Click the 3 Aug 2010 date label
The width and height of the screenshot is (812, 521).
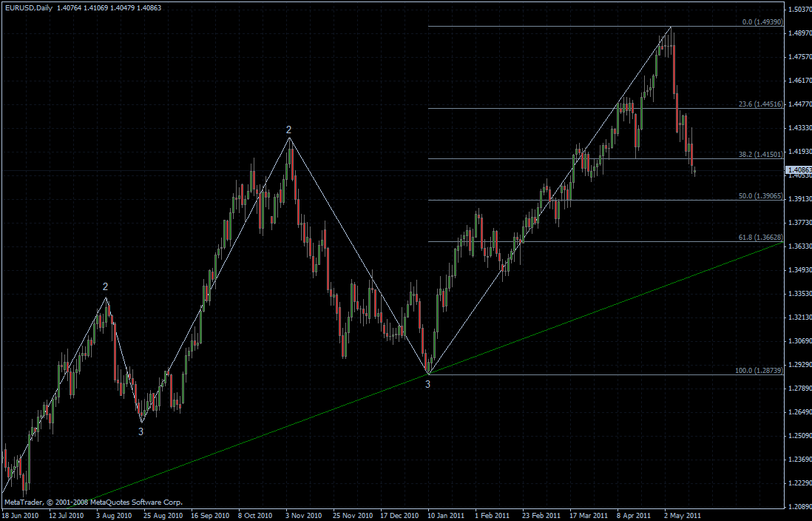(x=115, y=515)
